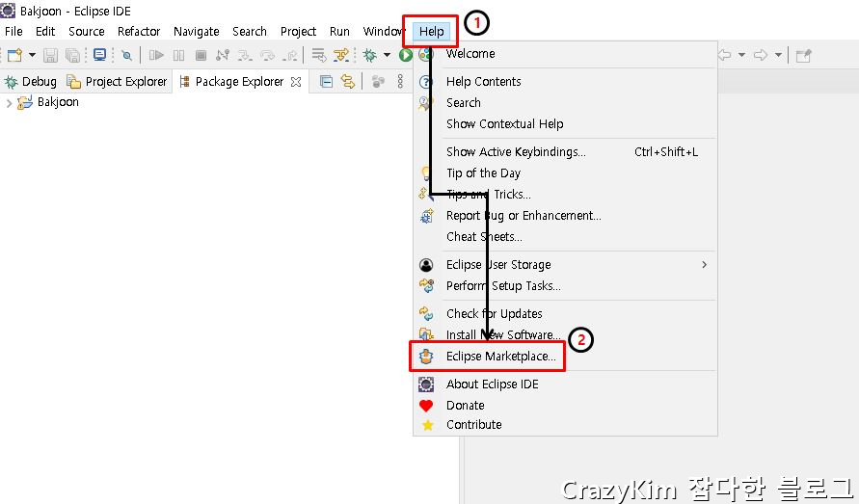Choose Show Contextual Help
859x504 pixels.
(x=565, y=123)
